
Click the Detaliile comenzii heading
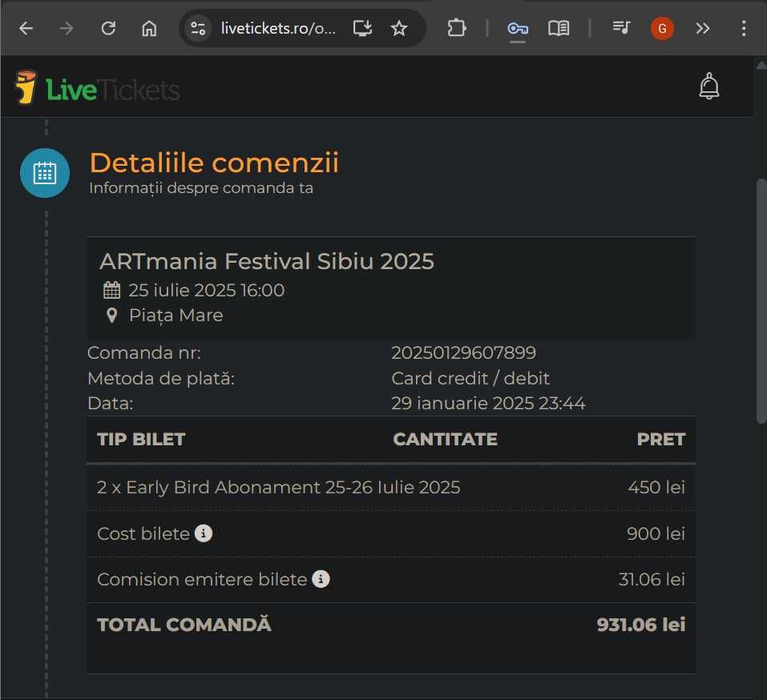214,163
